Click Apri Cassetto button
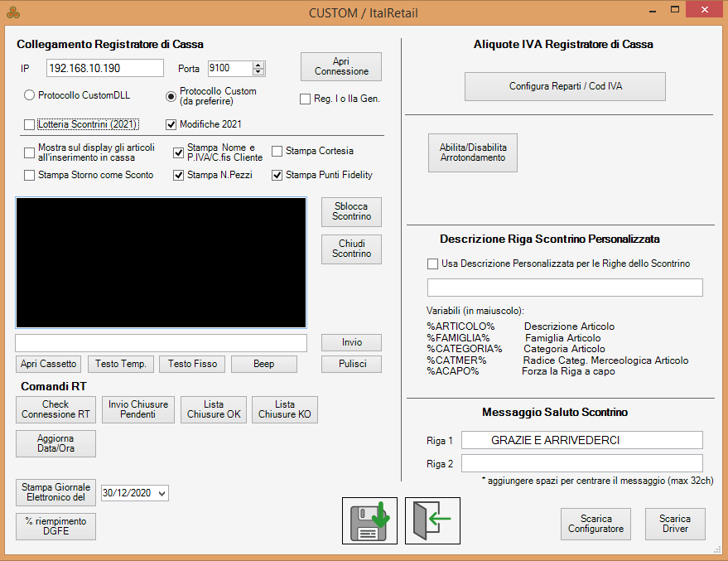Image resolution: width=728 pixels, height=561 pixels. [x=49, y=364]
